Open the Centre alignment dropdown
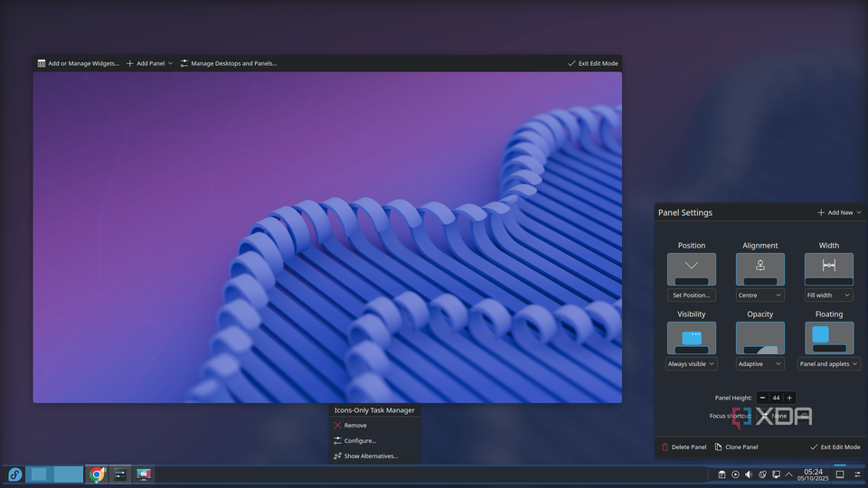Screen dimensions: 868x488 click(x=760, y=296)
